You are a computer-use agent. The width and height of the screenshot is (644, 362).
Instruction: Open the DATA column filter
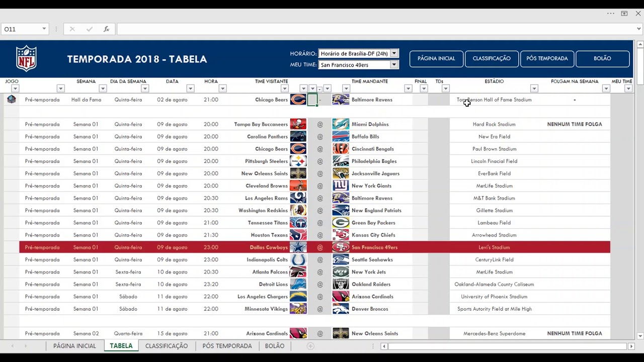click(x=190, y=88)
